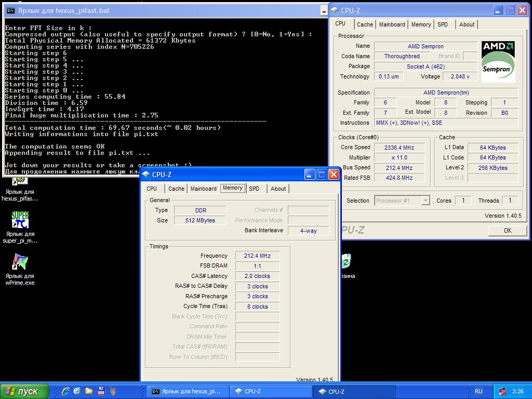Screen dimensions: 532x399
Task: Close the CPU-Z memory window
Action: click(334, 175)
